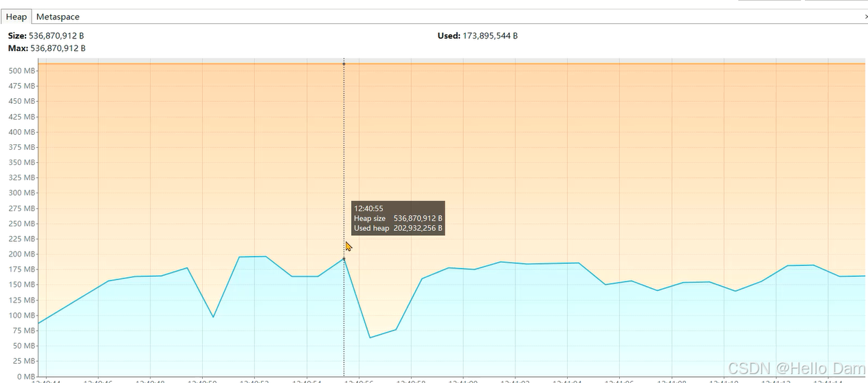Viewport: 868px width, 383px height.
Task: Click the 325 MB axis label
Action: (x=22, y=177)
